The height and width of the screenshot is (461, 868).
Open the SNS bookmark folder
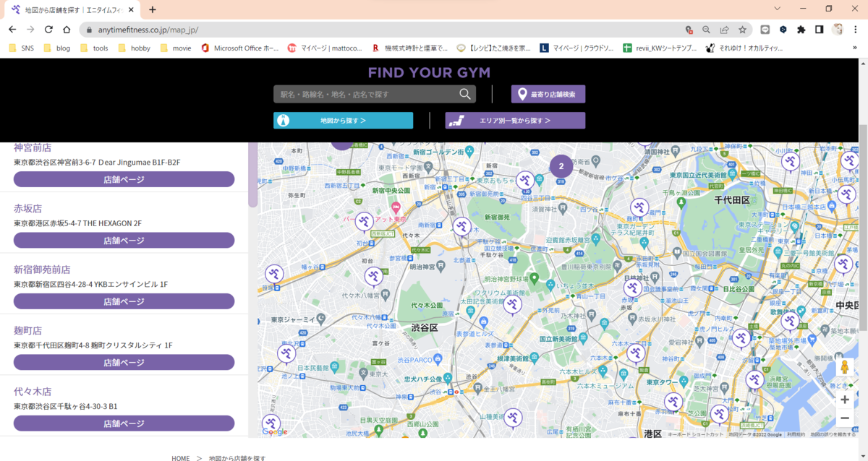click(21, 48)
